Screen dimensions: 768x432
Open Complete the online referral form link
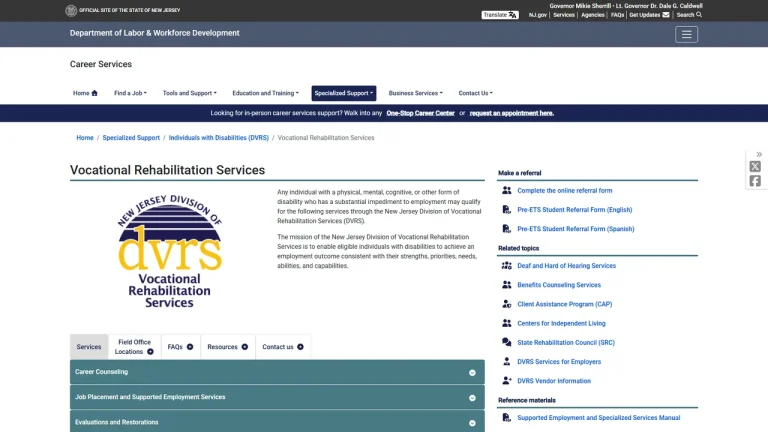pos(564,191)
